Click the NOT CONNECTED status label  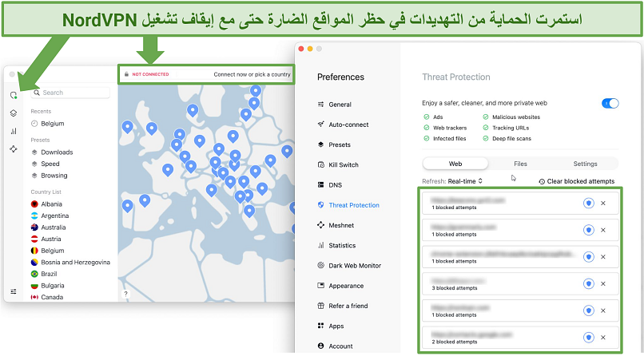(150, 74)
